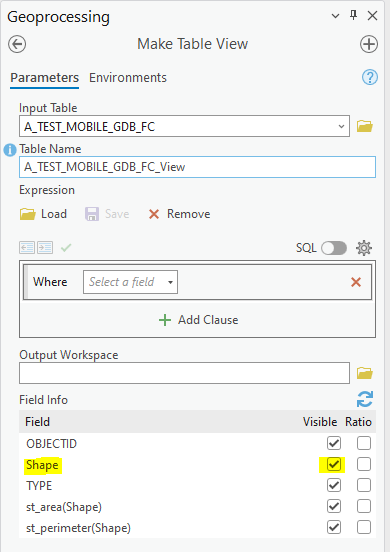Check Ratio for st_area(Shape) field

point(364,507)
